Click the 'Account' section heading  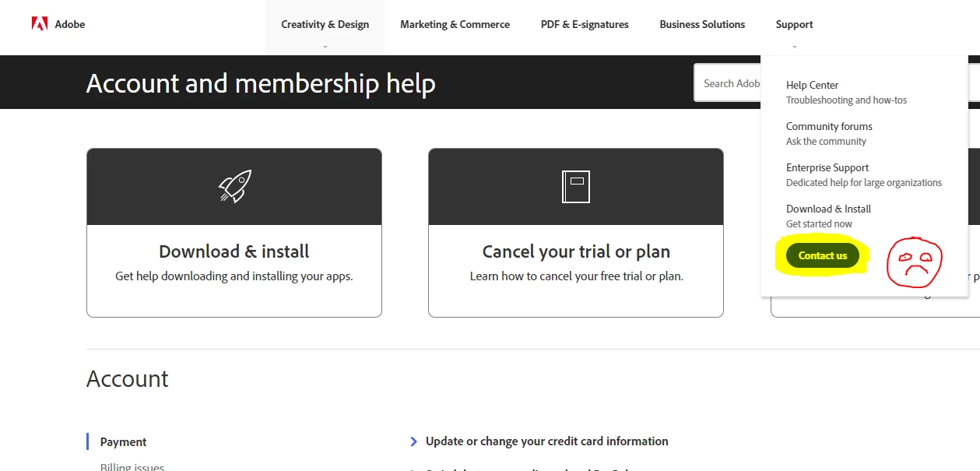[x=128, y=378]
